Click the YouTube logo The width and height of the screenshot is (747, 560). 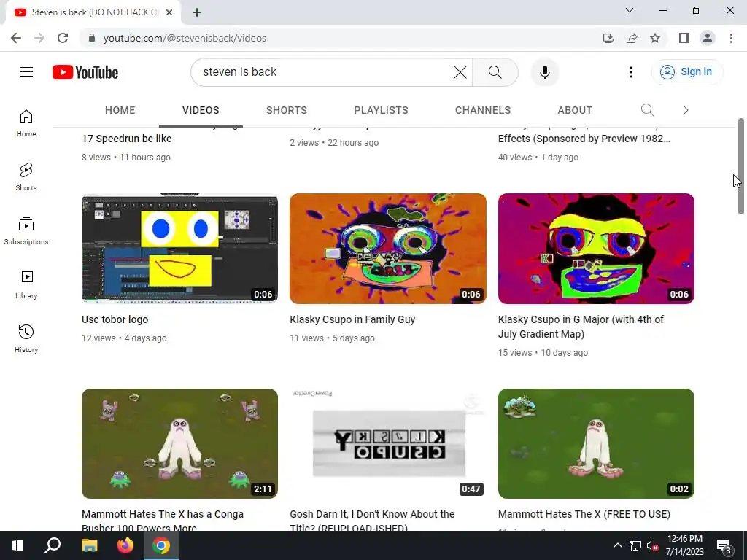click(85, 72)
